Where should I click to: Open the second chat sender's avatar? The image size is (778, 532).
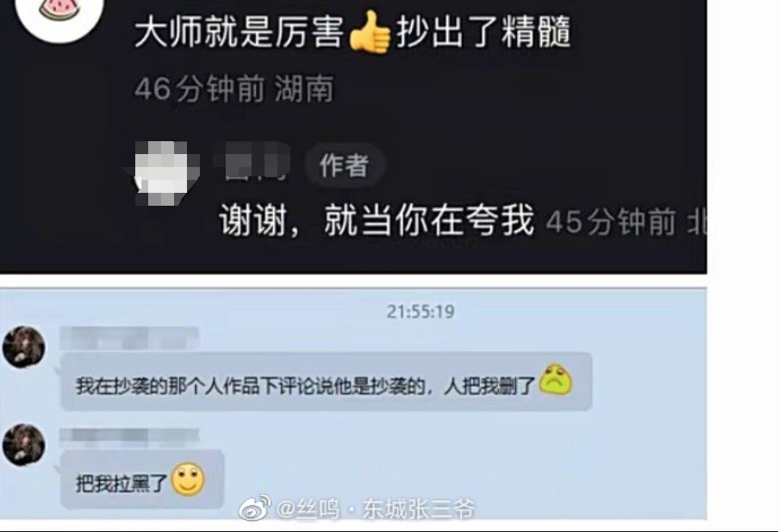point(24,445)
